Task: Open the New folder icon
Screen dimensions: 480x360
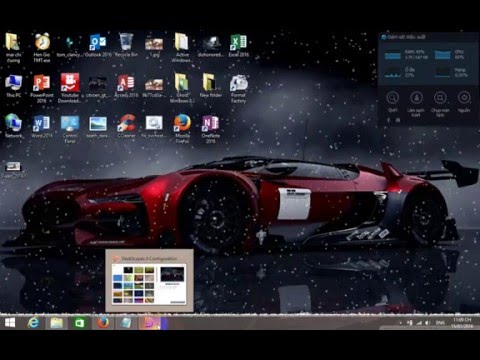Action: [210, 86]
